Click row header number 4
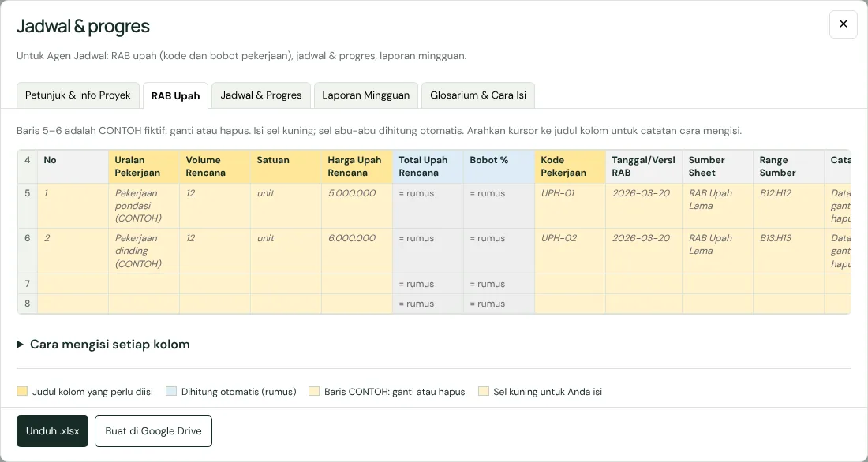The height and width of the screenshot is (462, 868). click(27, 166)
